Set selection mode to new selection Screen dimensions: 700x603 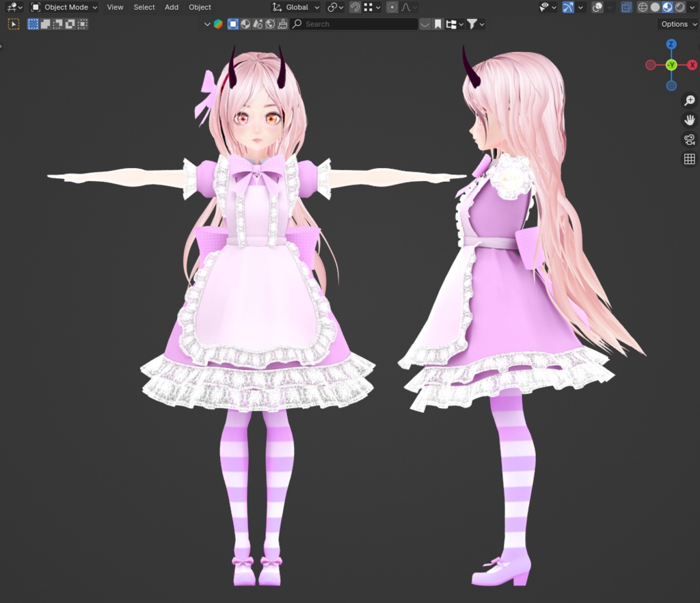(x=33, y=24)
